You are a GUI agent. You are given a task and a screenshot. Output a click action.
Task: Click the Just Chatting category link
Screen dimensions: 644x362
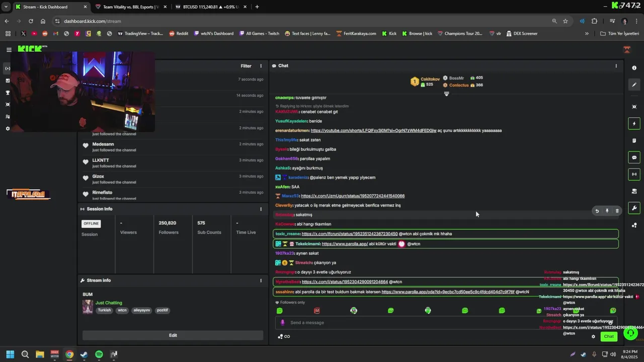coord(109,303)
